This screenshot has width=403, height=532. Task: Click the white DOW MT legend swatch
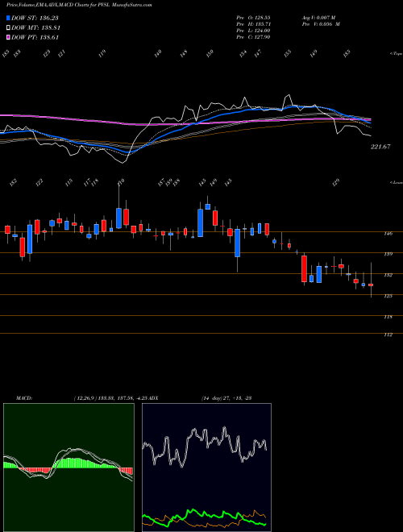coord(8,28)
